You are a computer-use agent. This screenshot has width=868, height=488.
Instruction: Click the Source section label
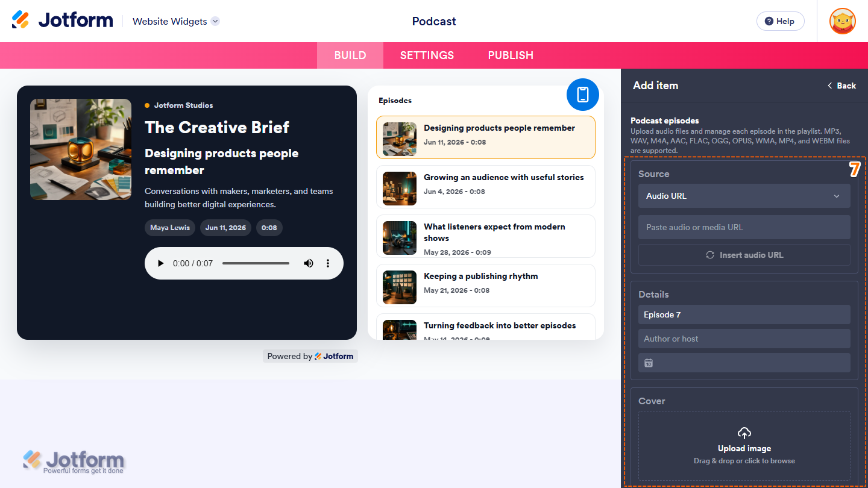pos(654,174)
